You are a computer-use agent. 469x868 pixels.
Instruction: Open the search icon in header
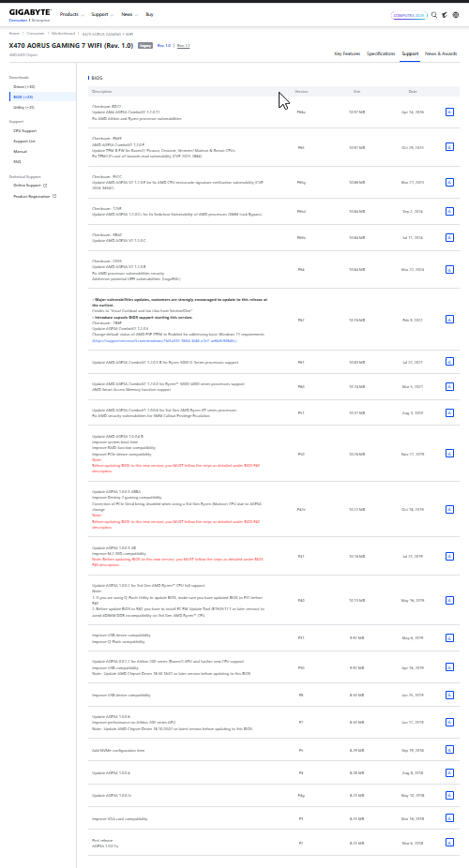pyautogui.click(x=434, y=15)
